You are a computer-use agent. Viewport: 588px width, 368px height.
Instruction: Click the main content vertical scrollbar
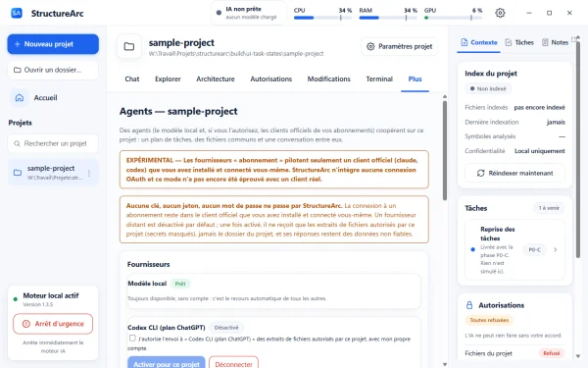point(445,150)
